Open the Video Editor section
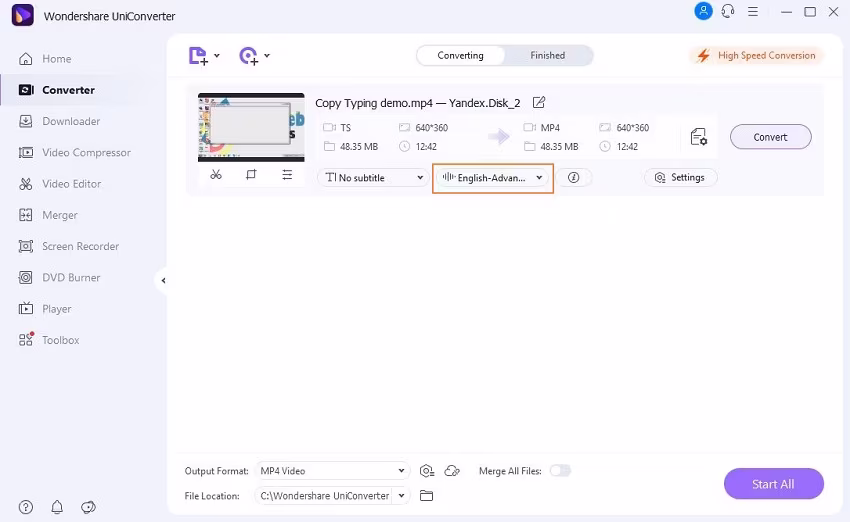 pyautogui.click(x=71, y=184)
